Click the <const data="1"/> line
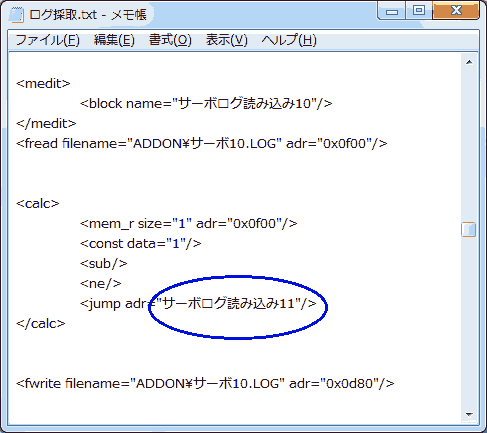 pos(140,244)
